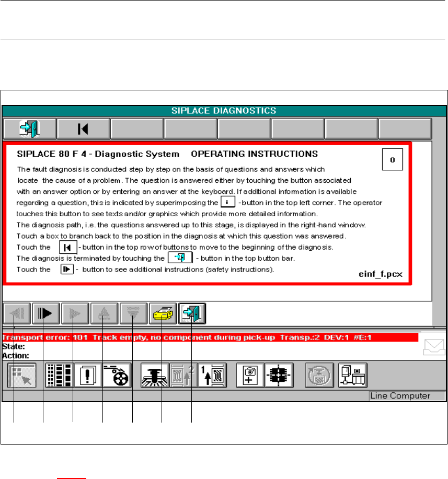The width and height of the screenshot is (448, 479).
Task: Click the SIPLACE DIAGNOSTICS title bar
Action: click(x=224, y=111)
